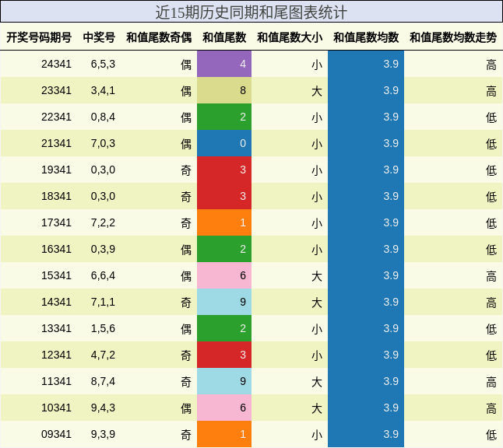503x448 pixels.
Task: Click light blue tail cell 9 in row 11341
Action: click(224, 381)
